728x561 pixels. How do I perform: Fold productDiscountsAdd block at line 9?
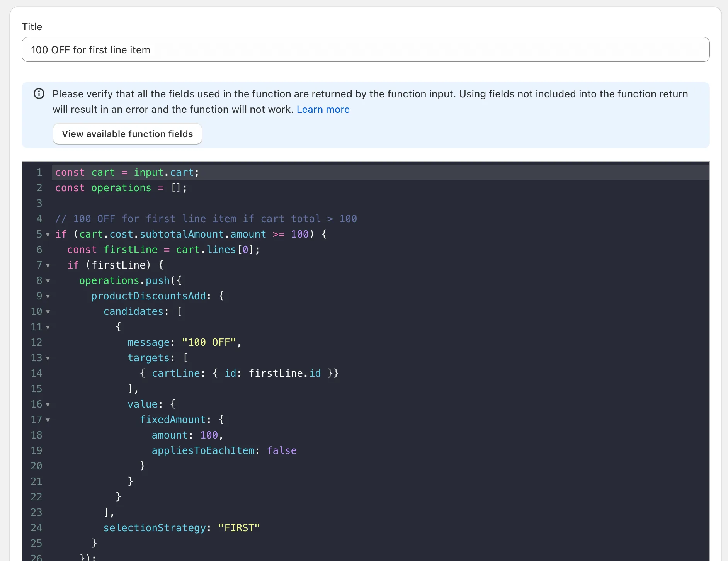(48, 296)
